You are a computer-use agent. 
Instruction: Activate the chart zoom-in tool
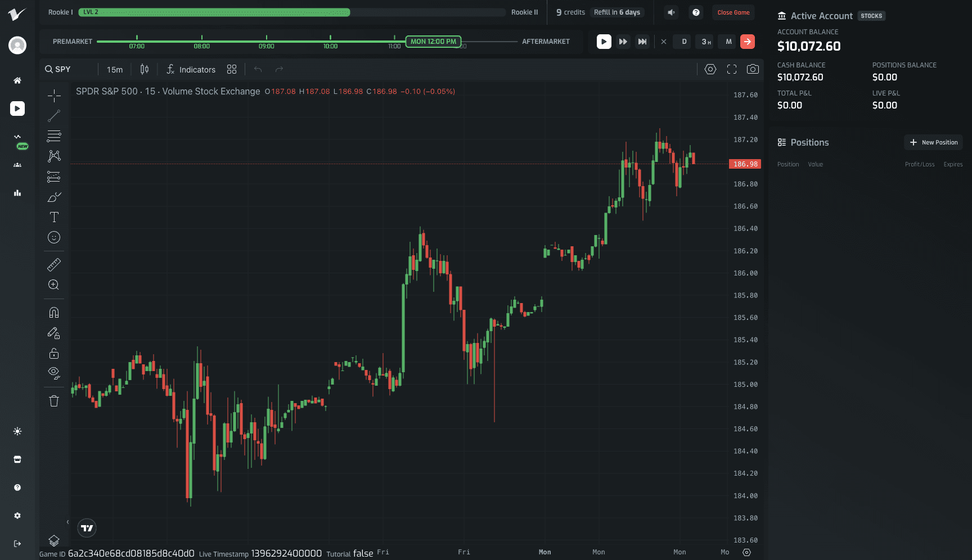tap(54, 284)
